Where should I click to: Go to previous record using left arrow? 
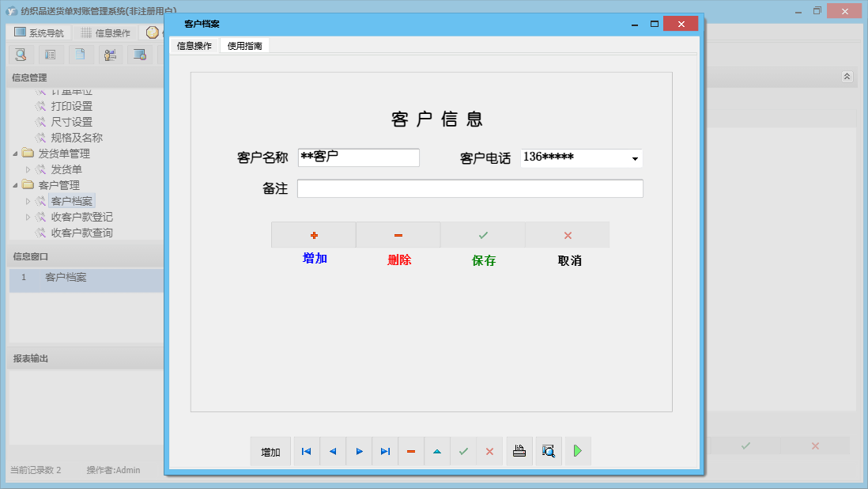pos(333,451)
